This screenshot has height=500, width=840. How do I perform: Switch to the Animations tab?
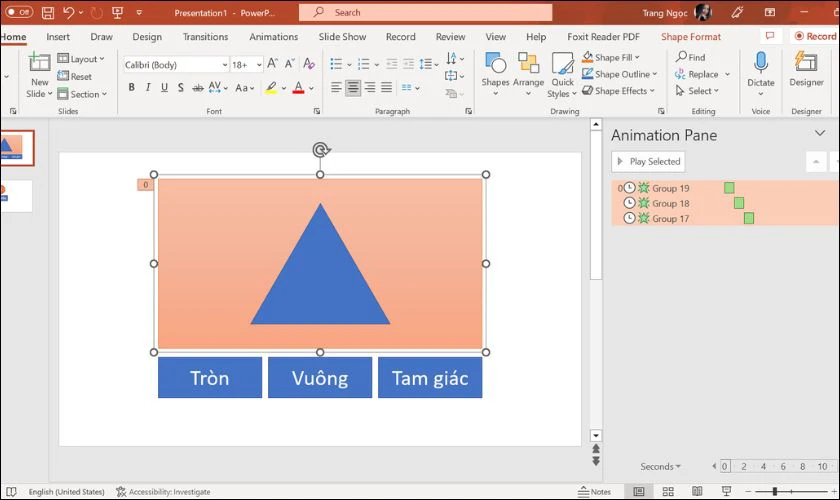pyautogui.click(x=273, y=36)
